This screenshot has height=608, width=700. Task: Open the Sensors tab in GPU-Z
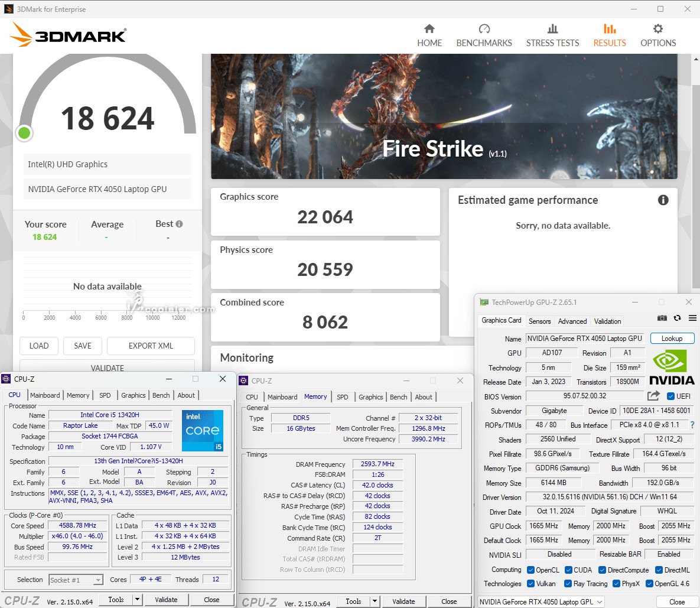coord(539,321)
